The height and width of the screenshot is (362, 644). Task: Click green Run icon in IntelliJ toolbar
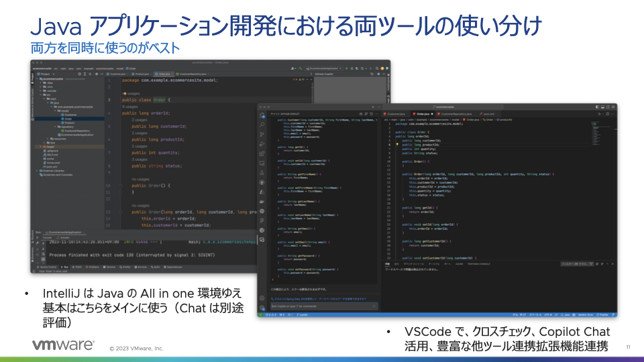pos(347,68)
